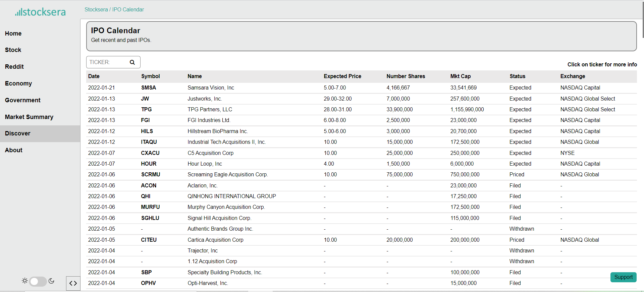Select the Screaming Eagle Acquisition Corp. cell
This screenshot has width=644, height=292.
228,175
